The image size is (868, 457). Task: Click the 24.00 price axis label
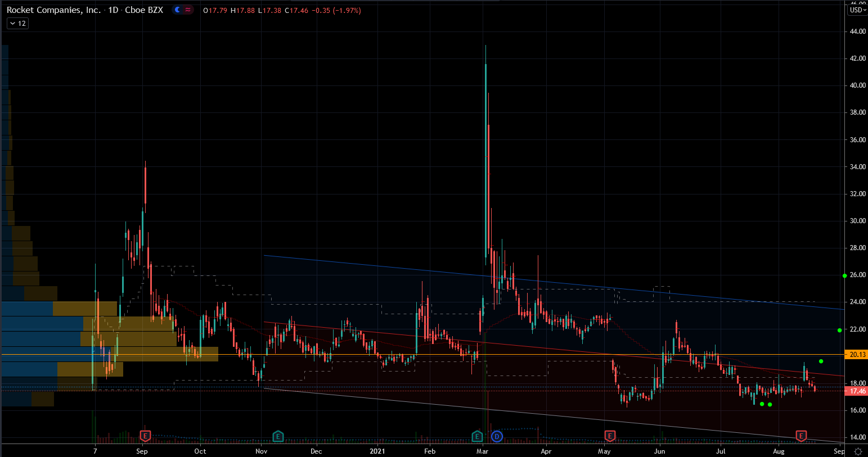coord(858,302)
